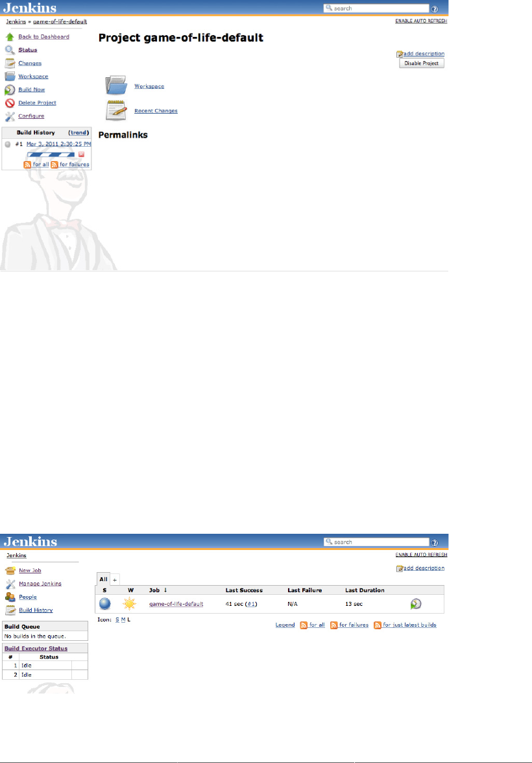Click the help icon in the dashboard header
Screen dimensions: 532x763
[435, 543]
